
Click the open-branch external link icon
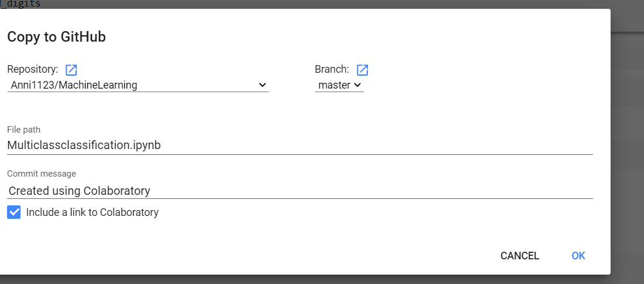coord(363,70)
